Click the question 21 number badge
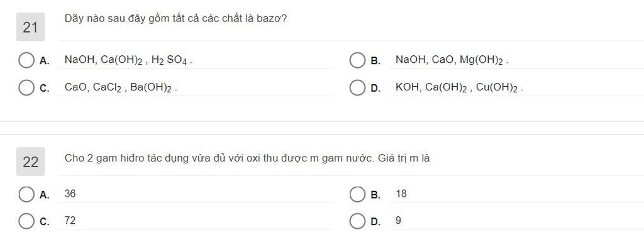The image size is (644, 242). [x=30, y=27]
